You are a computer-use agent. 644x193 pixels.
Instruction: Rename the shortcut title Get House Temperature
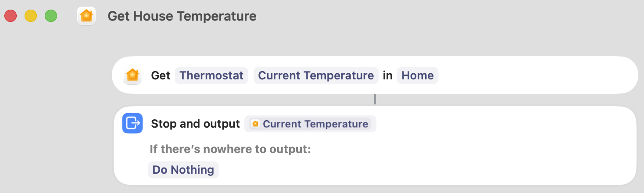click(182, 16)
